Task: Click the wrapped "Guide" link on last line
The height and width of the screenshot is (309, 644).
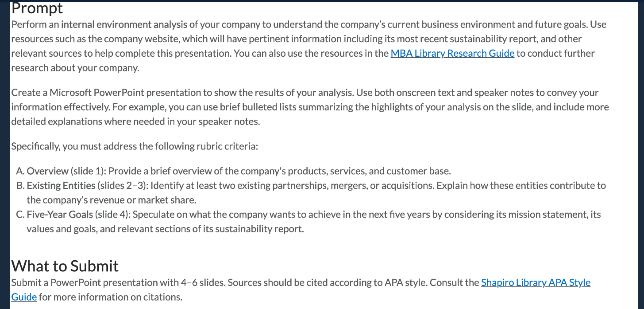Action: (24, 297)
